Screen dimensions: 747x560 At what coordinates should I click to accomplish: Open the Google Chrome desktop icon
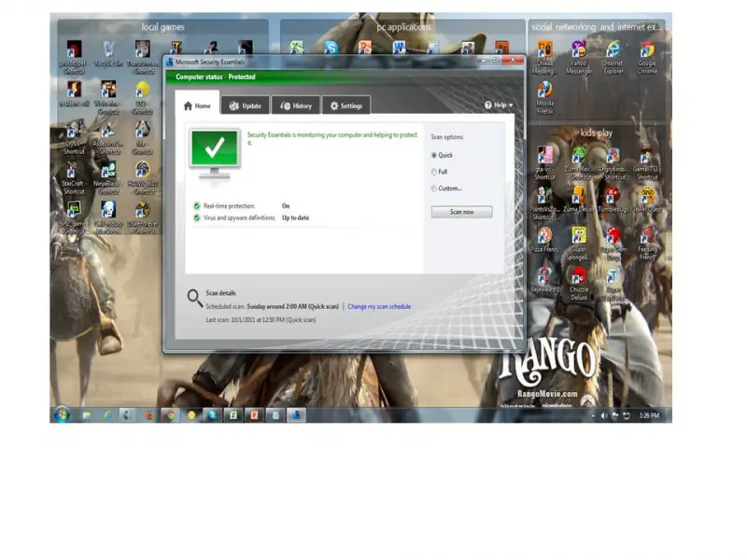coord(647,57)
